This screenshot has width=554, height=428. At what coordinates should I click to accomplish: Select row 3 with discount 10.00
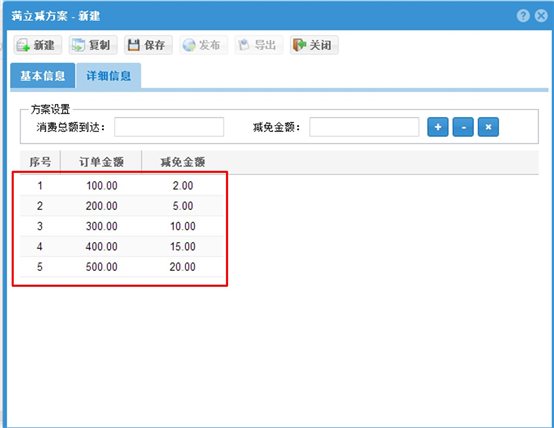point(122,226)
